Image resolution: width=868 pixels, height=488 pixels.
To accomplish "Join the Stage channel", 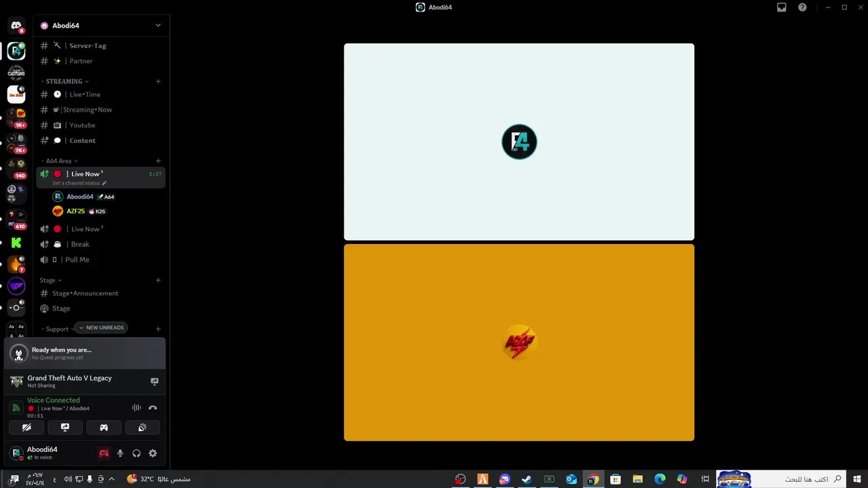I will tap(100, 308).
